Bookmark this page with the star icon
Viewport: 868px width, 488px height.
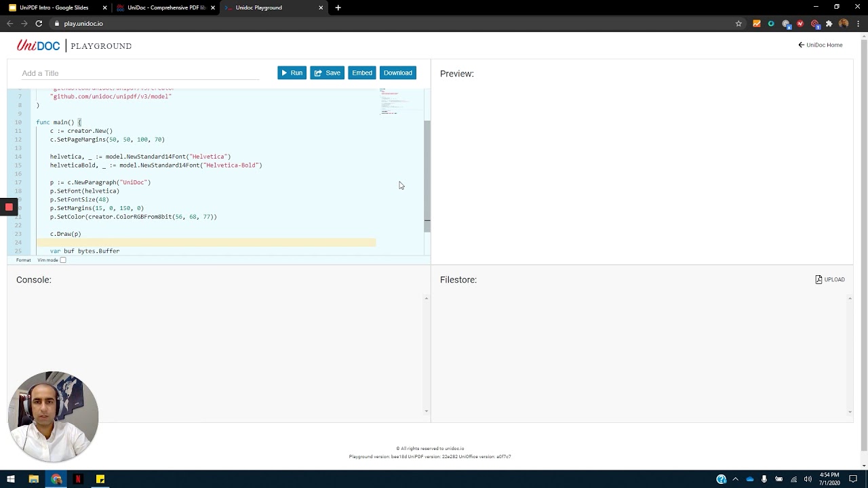(738, 23)
